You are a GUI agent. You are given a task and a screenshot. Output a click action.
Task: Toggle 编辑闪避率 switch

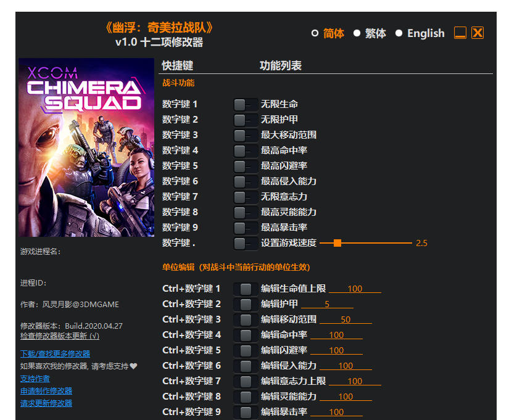point(246,350)
